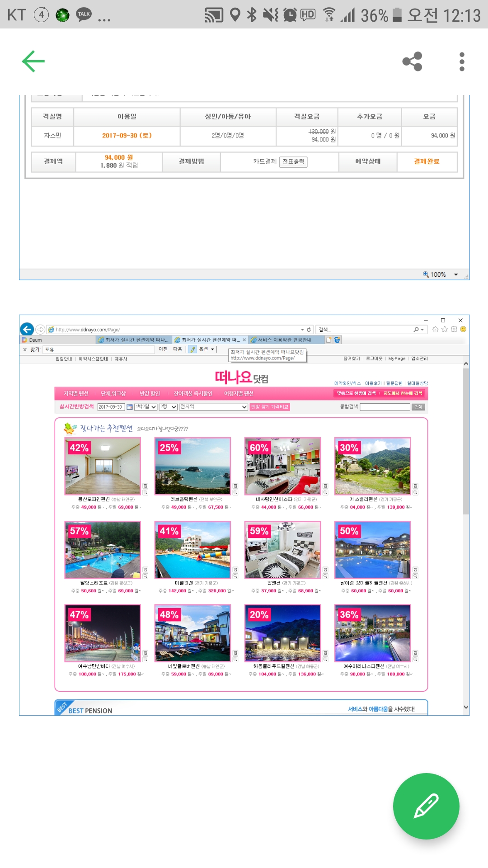Screen dimensions: 488x868
Task: Click the 통합검색 text input field
Action: coord(385,407)
